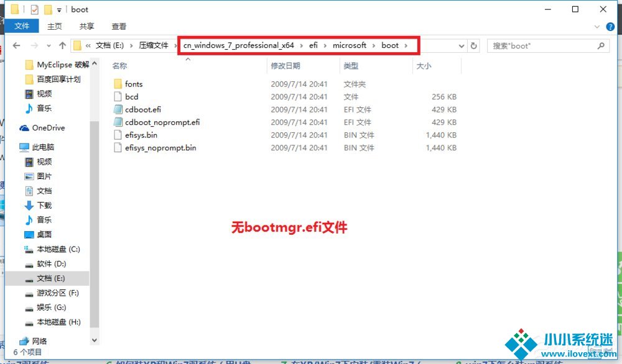Viewport: 622px width, 364px height.
Task: Select 此电脑 in the navigation pane
Action: pos(37,147)
